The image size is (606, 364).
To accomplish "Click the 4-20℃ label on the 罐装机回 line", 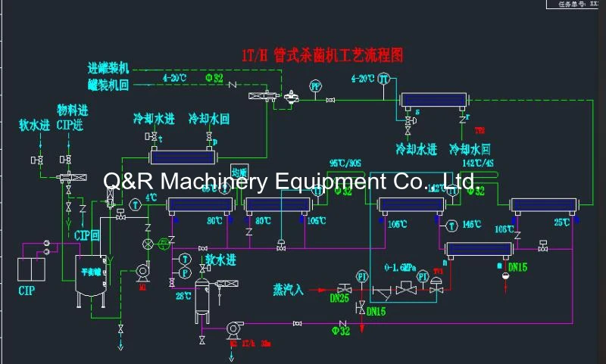I will point(174,78).
